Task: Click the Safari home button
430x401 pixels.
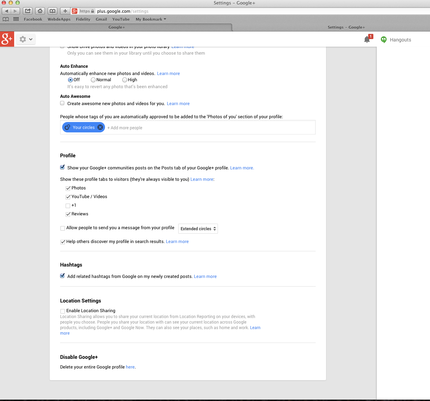Action: coord(40,11)
